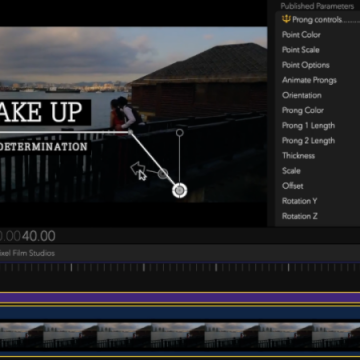Image resolution: width=360 pixels, height=360 pixels.
Task: Open the Point Color parameter
Action: pyautogui.click(x=301, y=35)
